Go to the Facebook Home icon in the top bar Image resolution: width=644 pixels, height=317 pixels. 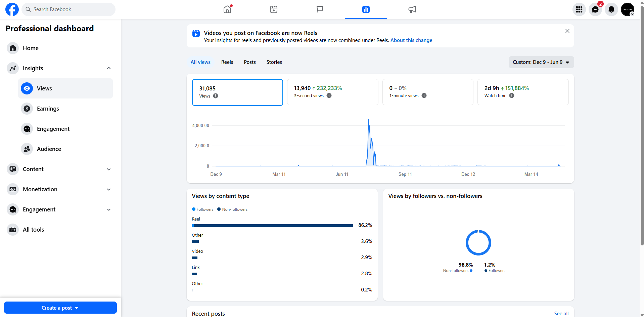[x=227, y=9]
